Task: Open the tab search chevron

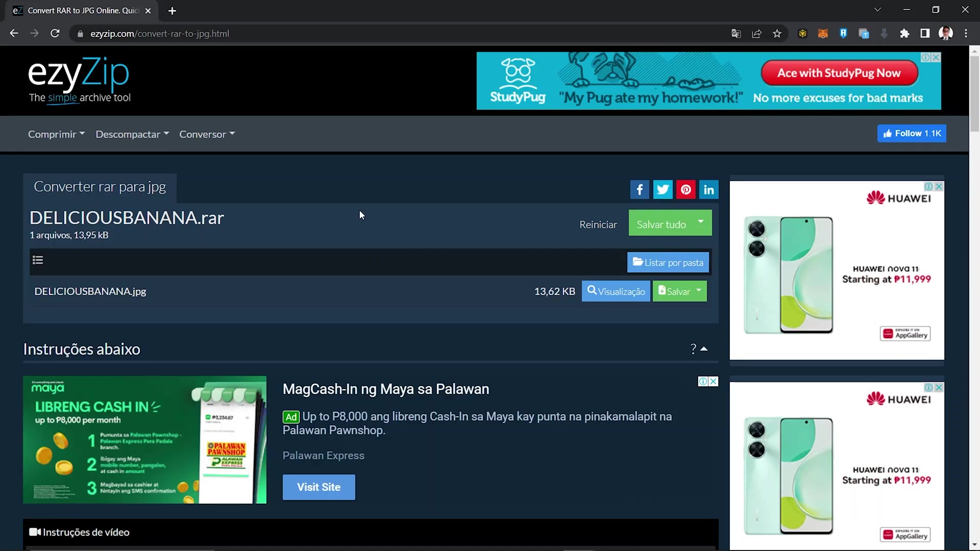Action: pyautogui.click(x=877, y=10)
